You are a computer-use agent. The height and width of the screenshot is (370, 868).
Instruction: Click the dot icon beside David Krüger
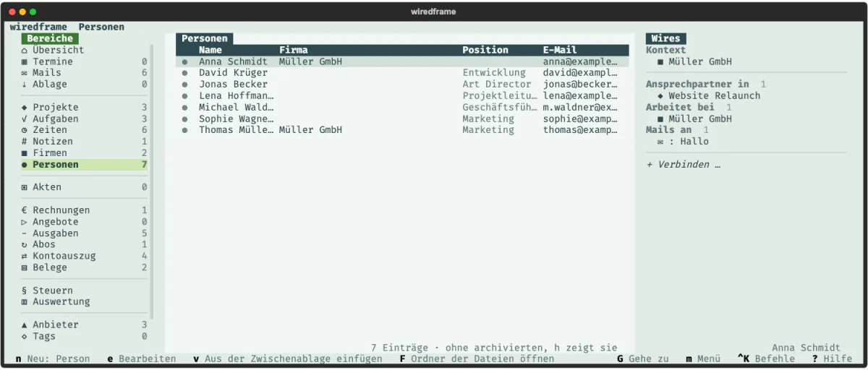pos(184,73)
